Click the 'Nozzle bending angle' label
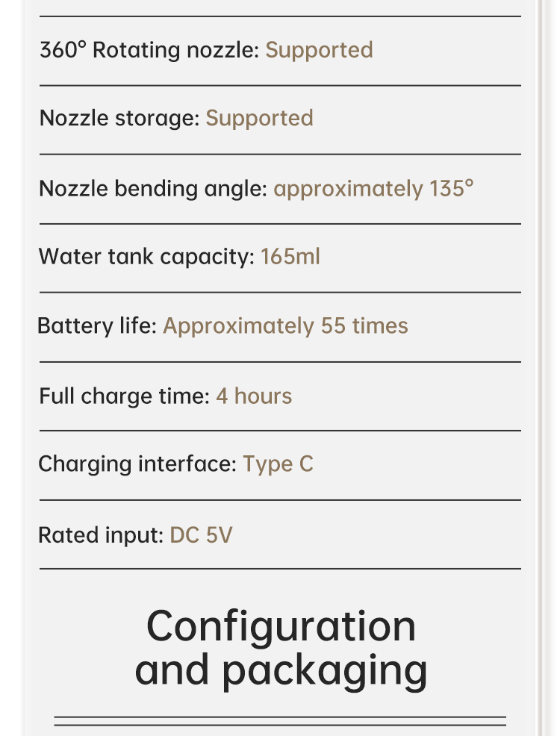Image resolution: width=560 pixels, height=736 pixels. [152, 188]
